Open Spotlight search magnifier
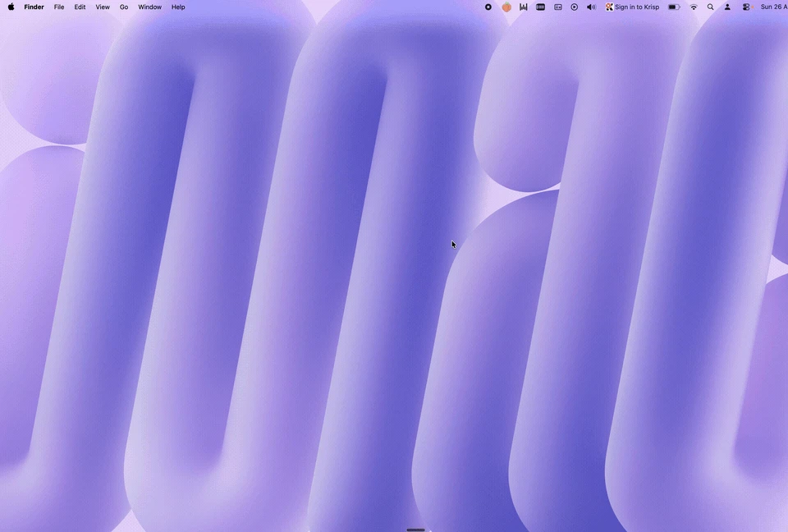This screenshot has height=532, width=788. click(711, 7)
